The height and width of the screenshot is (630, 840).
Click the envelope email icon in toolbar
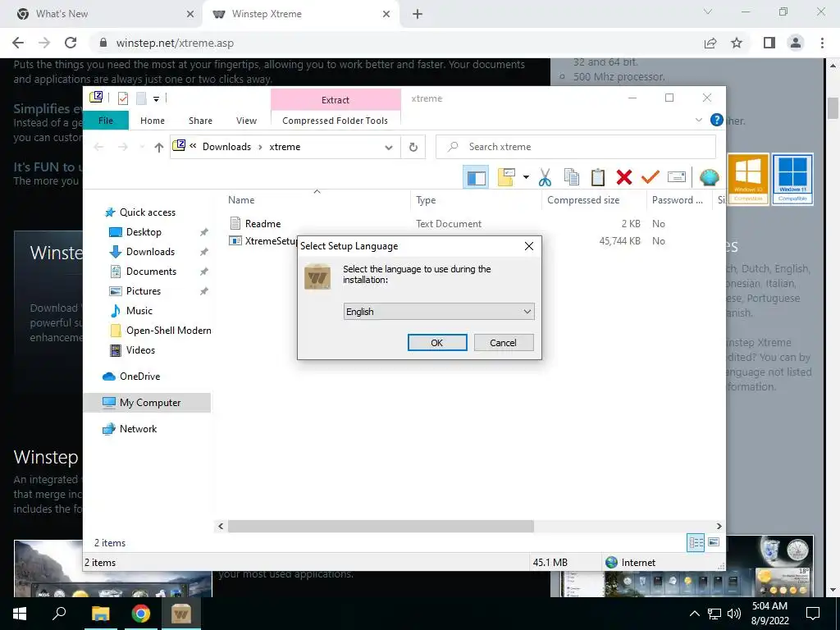click(677, 177)
